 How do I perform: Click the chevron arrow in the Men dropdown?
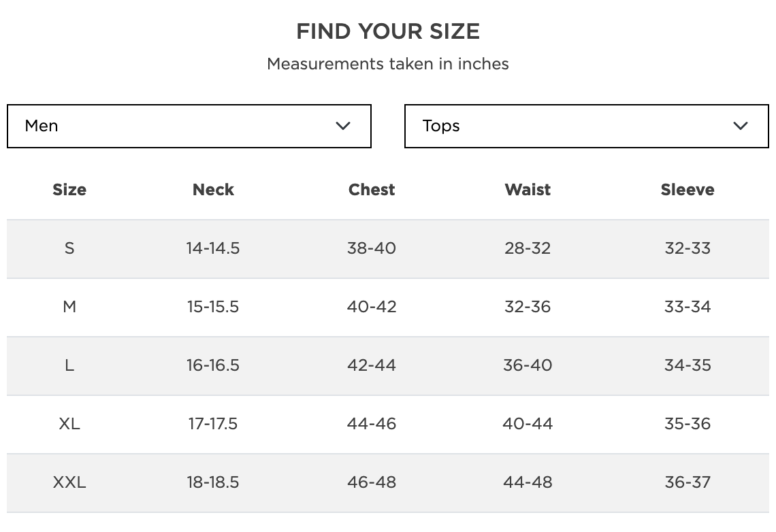(343, 126)
